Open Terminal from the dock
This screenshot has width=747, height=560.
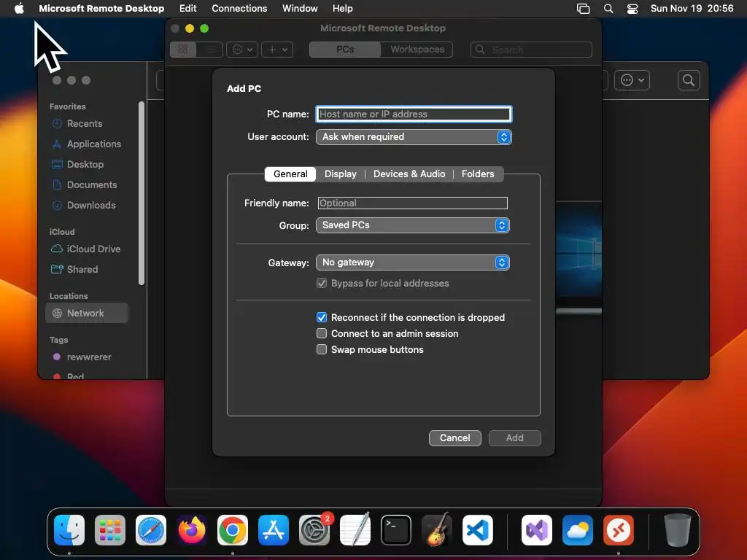[396, 530]
